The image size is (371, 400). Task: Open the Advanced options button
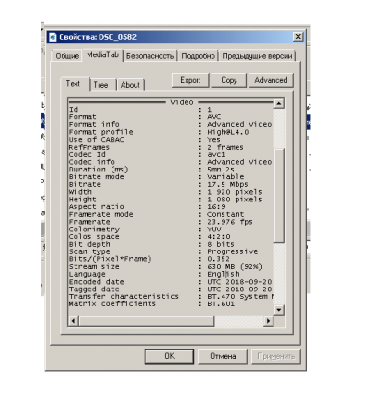click(x=271, y=80)
